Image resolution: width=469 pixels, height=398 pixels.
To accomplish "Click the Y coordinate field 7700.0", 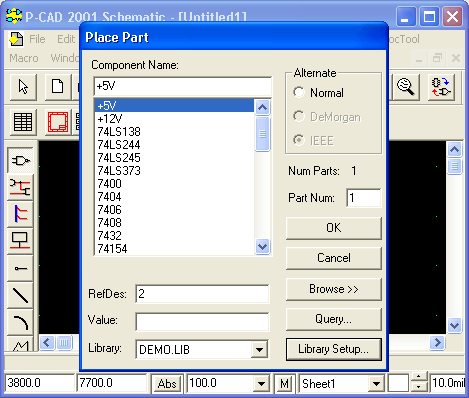I will (112, 383).
